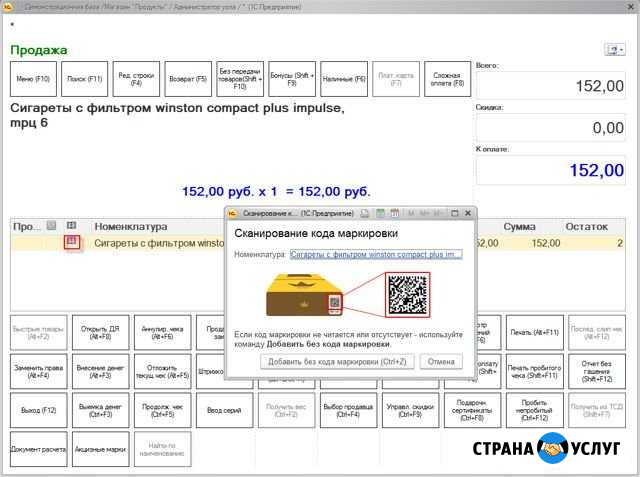Open the settings dropdown at top right

pos(614,50)
